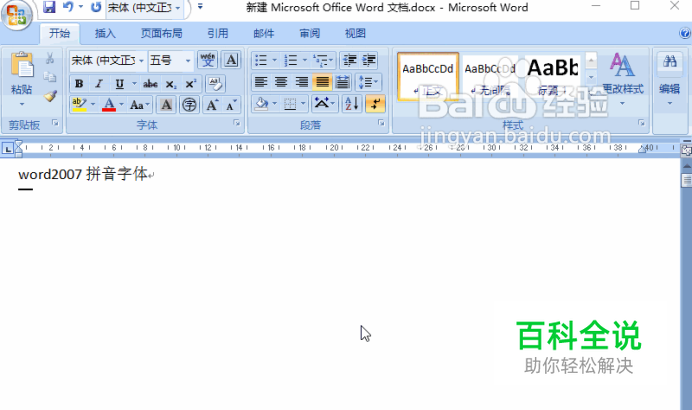The image size is (692, 410).
Task: Toggle italic formatting
Action: [x=99, y=83]
